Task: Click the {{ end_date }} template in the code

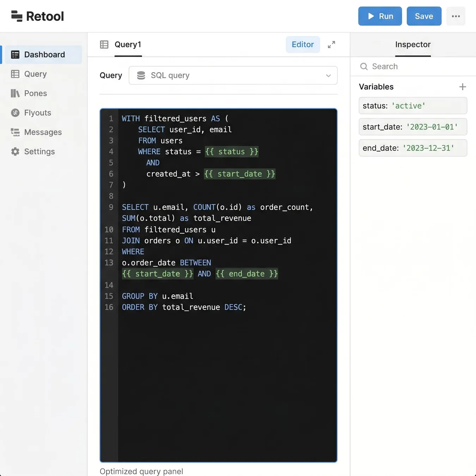Action: point(247,274)
